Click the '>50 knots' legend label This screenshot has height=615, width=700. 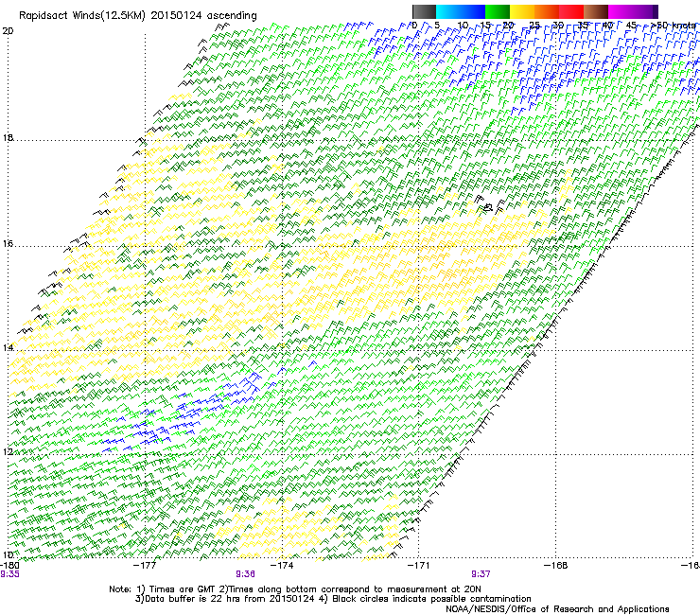point(674,26)
